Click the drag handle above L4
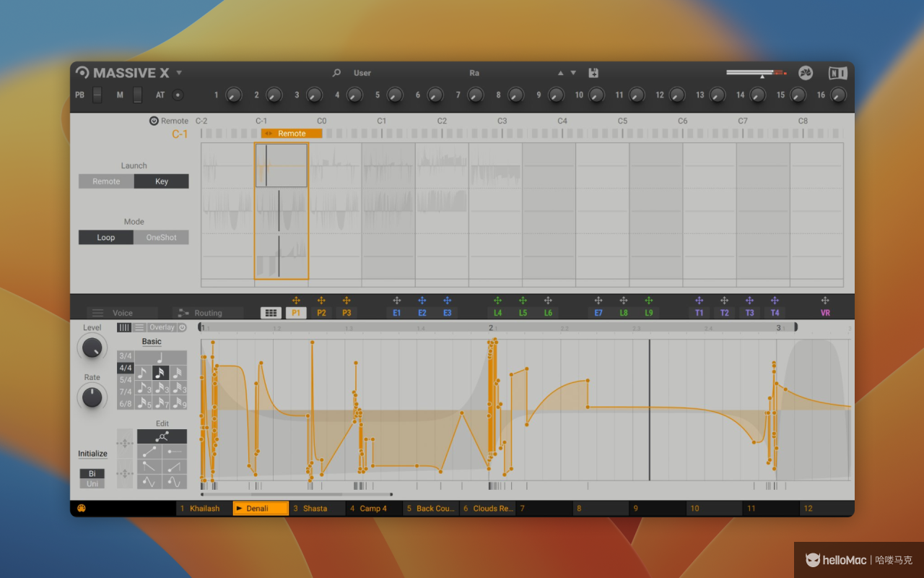924x578 pixels. (x=497, y=301)
